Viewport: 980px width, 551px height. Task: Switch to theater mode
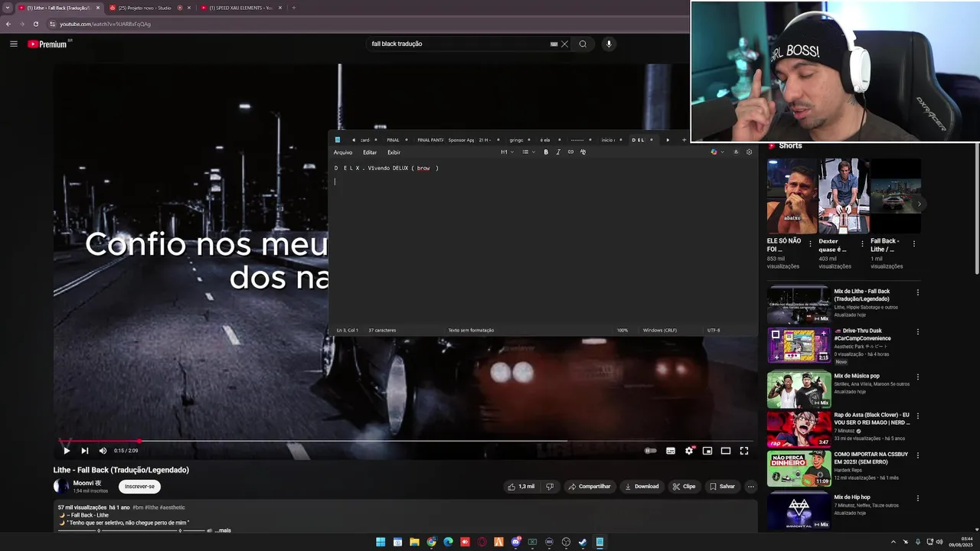pos(726,451)
